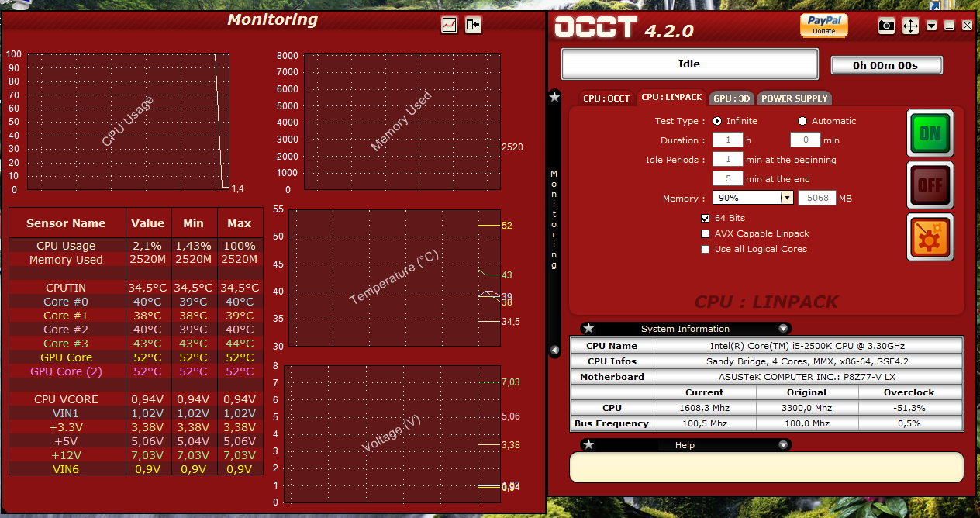Select the +3.3V sensor row
Screen dimensions: 980x518
(x=136, y=427)
